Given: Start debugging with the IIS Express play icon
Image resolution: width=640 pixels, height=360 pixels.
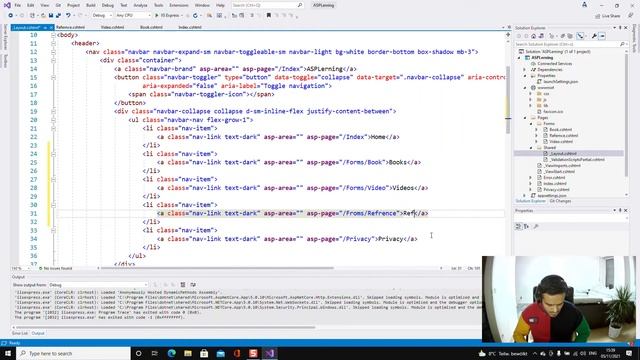Looking at the screenshot, I should click(x=156, y=16).
